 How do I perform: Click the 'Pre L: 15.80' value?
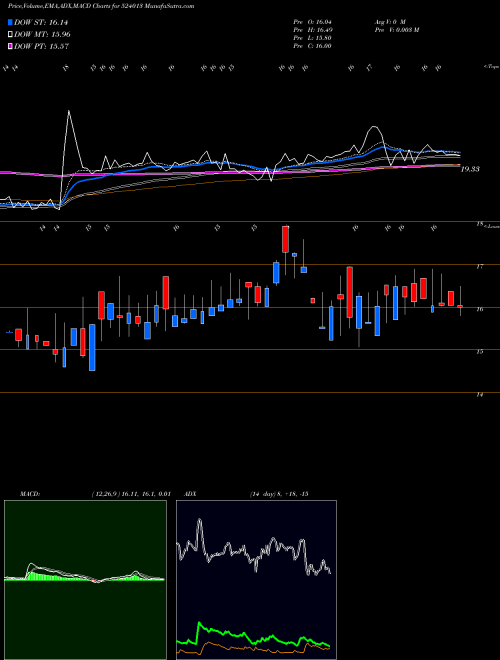(312, 37)
